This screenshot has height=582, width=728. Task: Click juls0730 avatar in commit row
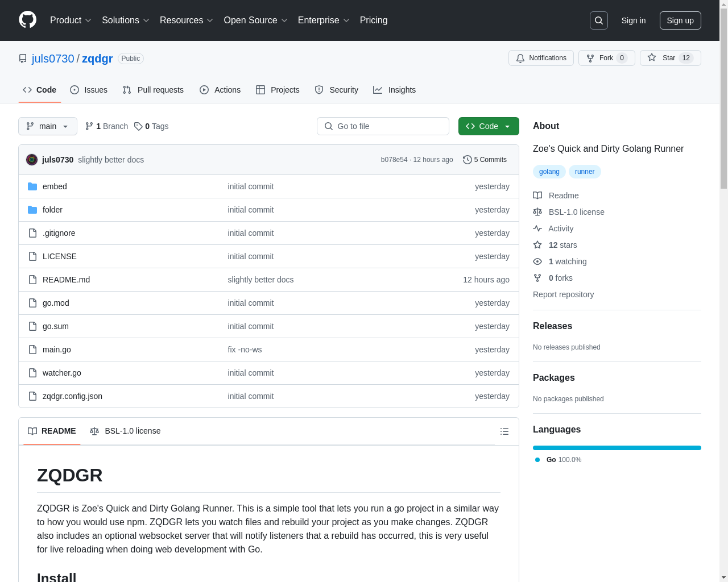pos(32,160)
